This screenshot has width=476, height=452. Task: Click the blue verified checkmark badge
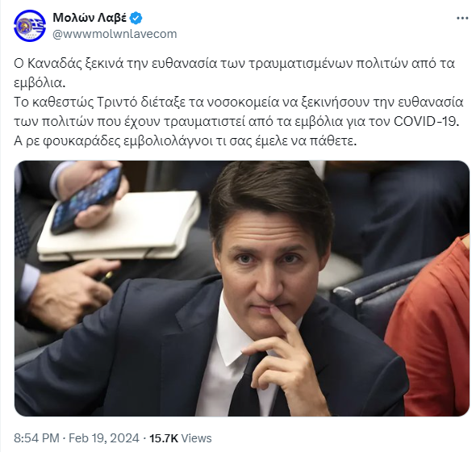(x=136, y=19)
